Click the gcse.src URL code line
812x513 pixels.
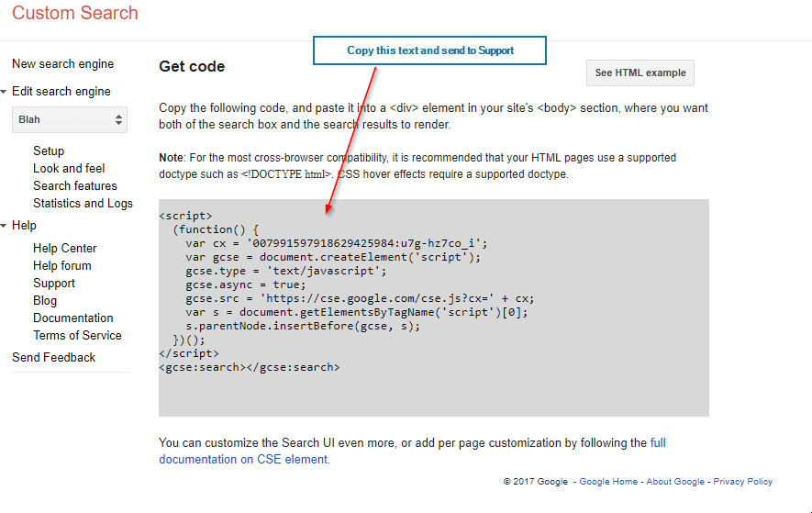point(360,298)
